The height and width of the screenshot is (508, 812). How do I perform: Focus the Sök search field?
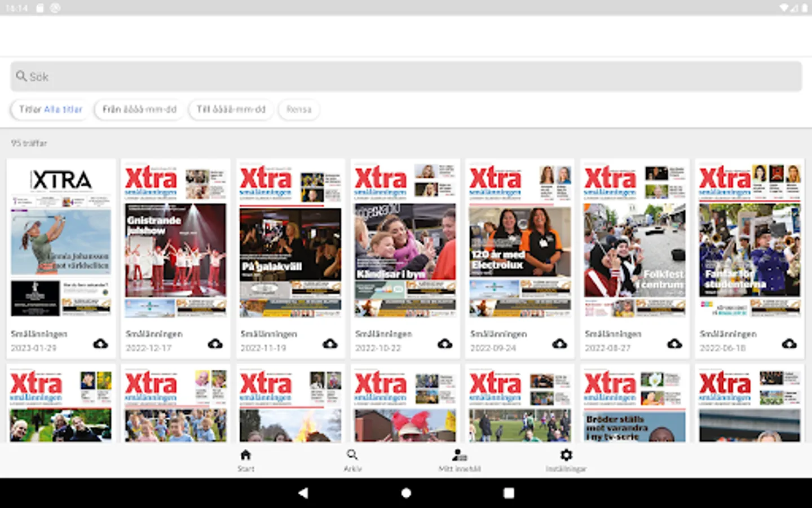(x=406, y=76)
